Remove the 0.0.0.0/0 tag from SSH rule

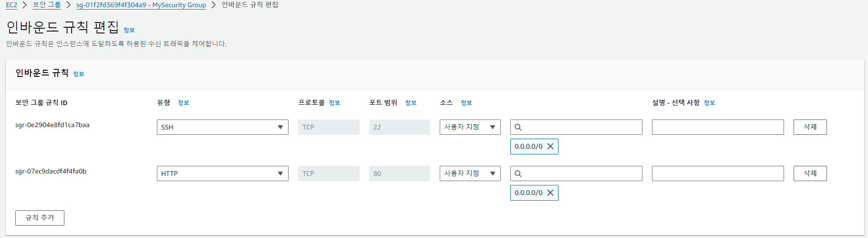(550, 146)
